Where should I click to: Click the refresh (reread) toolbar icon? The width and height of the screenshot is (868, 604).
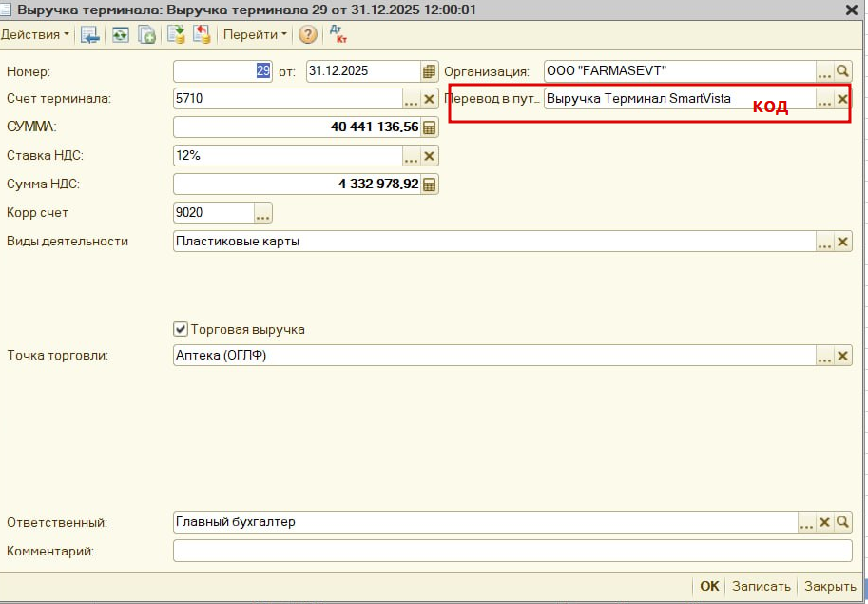pyautogui.click(x=120, y=35)
